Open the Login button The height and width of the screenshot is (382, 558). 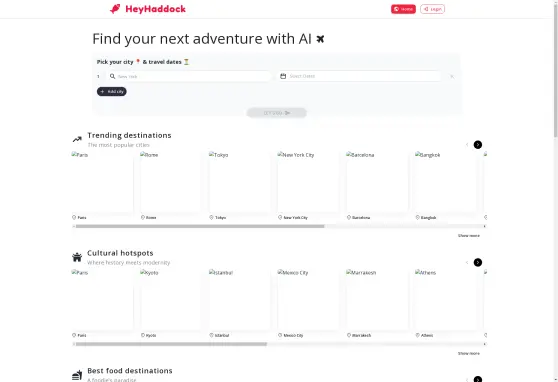(432, 9)
